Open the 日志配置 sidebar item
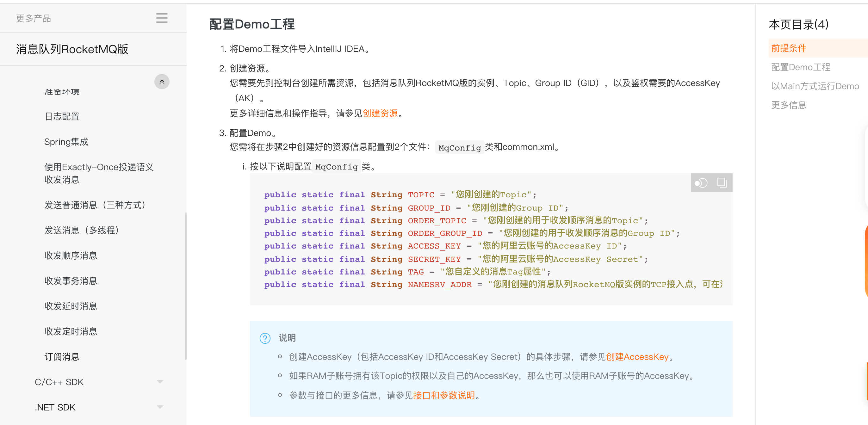This screenshot has height=425, width=868. (x=62, y=116)
